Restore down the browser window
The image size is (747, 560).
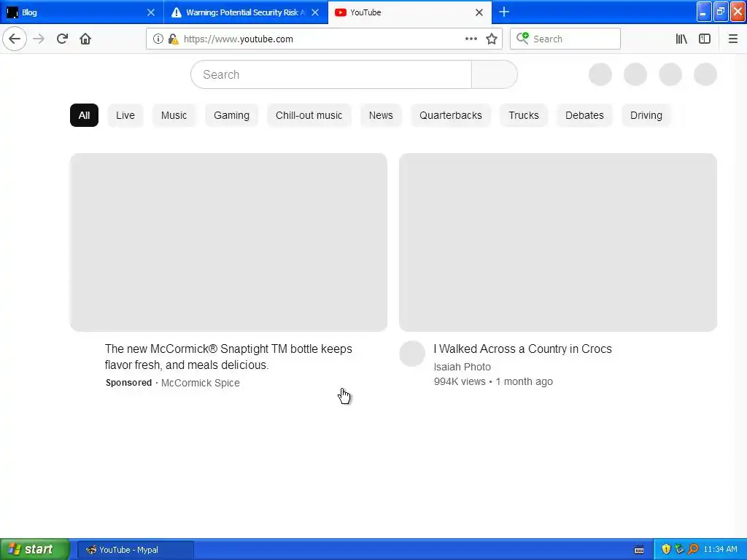point(720,12)
